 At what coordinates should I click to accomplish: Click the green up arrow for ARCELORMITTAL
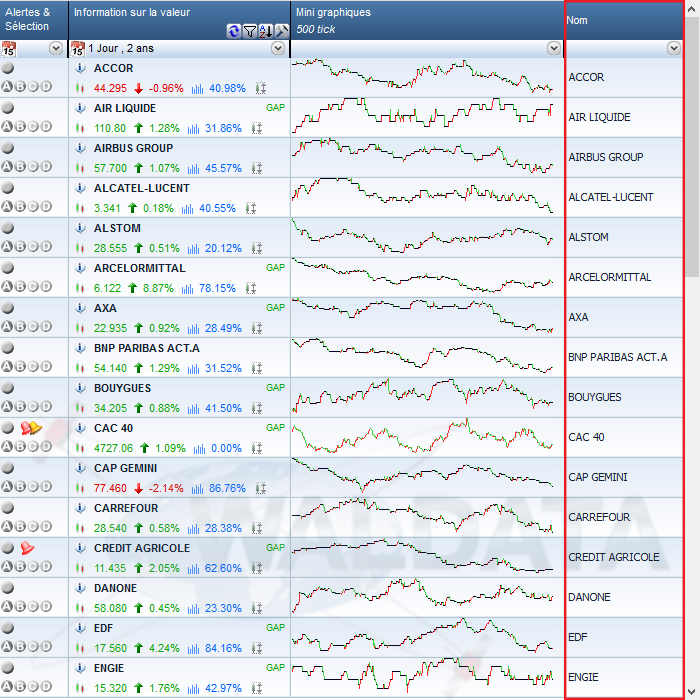click(133, 288)
